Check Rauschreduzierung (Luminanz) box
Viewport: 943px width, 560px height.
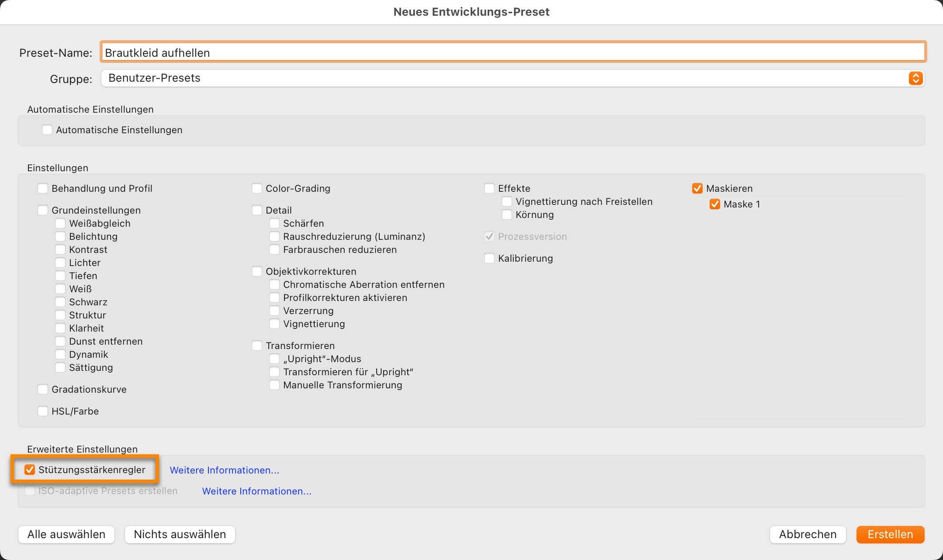click(x=274, y=236)
